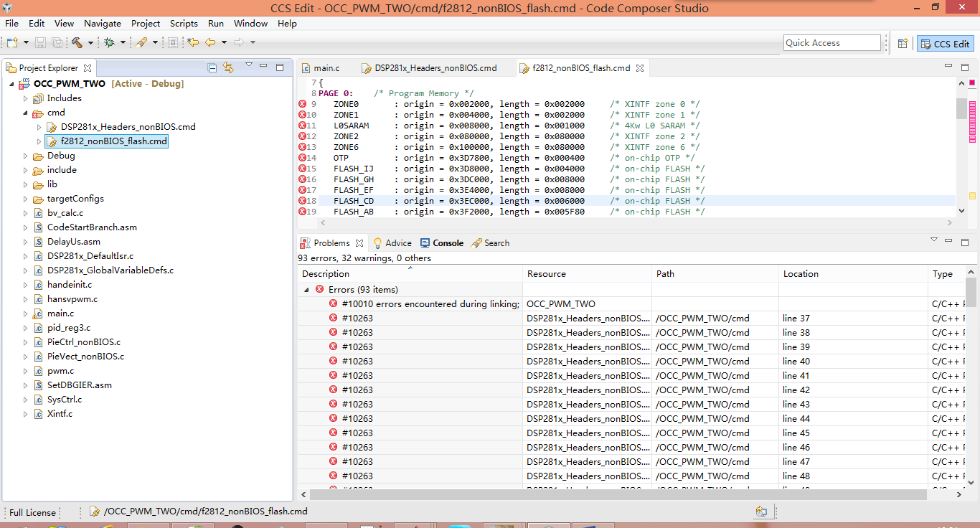
Task: Open the Scripts menu
Action: 184,23
